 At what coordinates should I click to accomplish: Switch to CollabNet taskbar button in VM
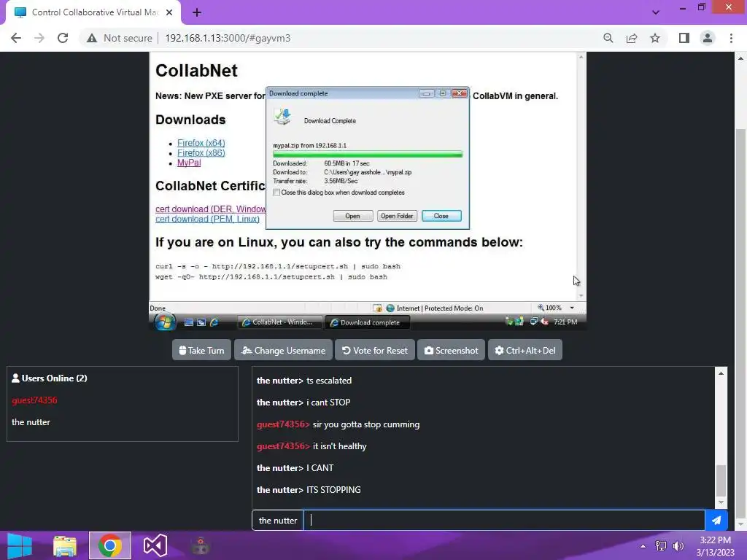pyautogui.click(x=279, y=322)
